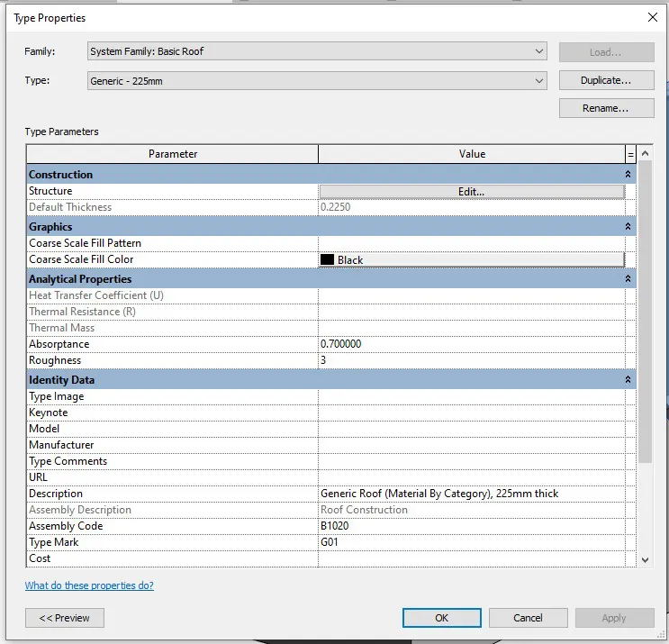Click the Manufacturer value cell
Viewport: 669px width, 644px height.
[472, 445]
